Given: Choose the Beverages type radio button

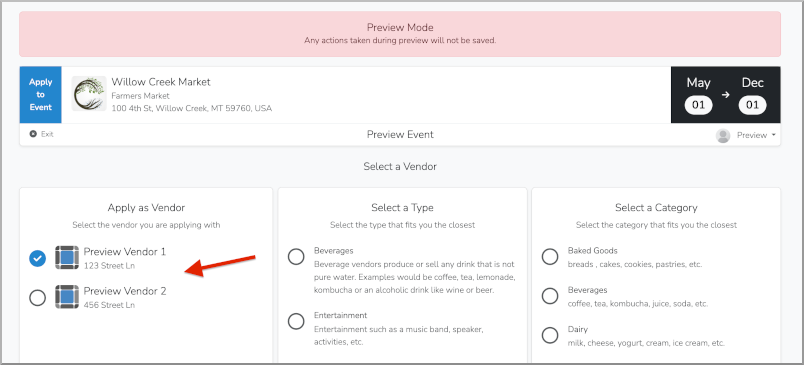Looking at the screenshot, I should coord(296,257).
